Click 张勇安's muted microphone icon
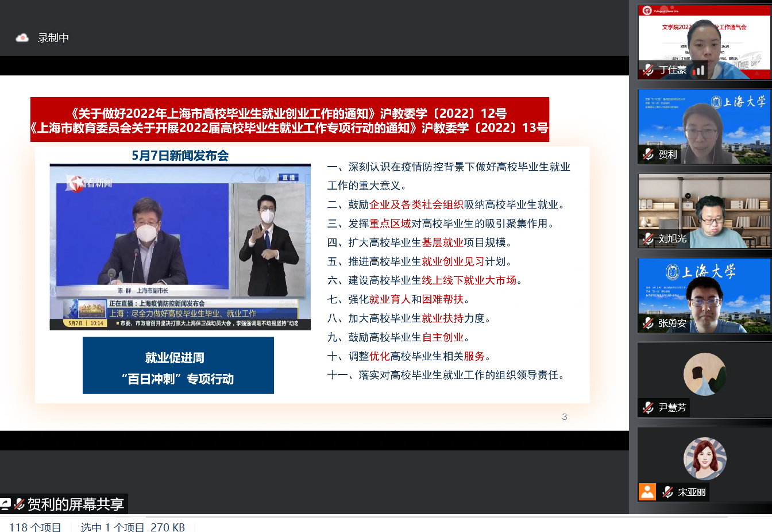Viewport: 772px width, 532px height. pyautogui.click(x=649, y=323)
